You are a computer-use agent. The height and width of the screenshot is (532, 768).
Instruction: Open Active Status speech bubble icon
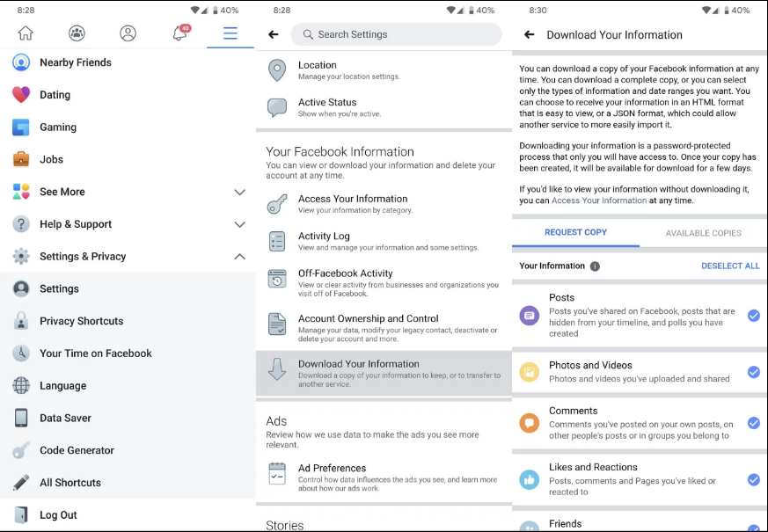tap(277, 107)
